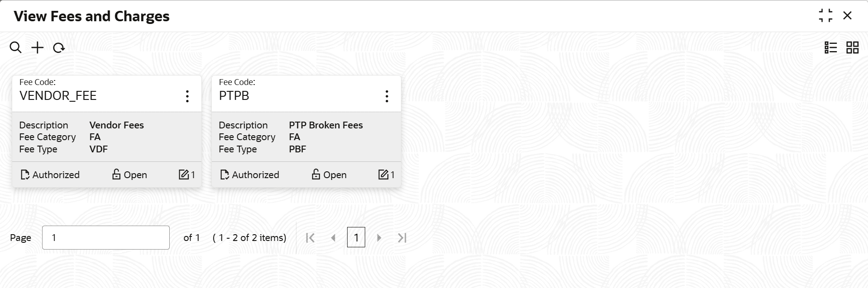This screenshot has height=288, width=868.
Task: Click Open lock icon on PTPB card
Action: tap(316, 175)
